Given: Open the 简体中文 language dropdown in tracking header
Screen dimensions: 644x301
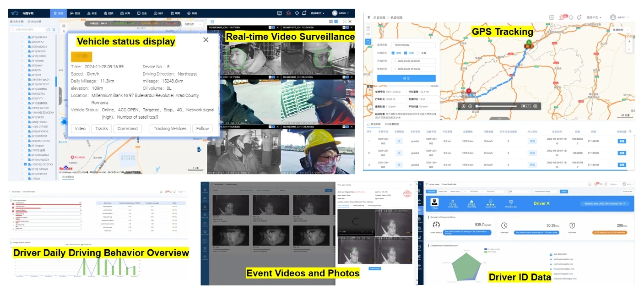Looking at the screenshot, I should click(x=594, y=17).
